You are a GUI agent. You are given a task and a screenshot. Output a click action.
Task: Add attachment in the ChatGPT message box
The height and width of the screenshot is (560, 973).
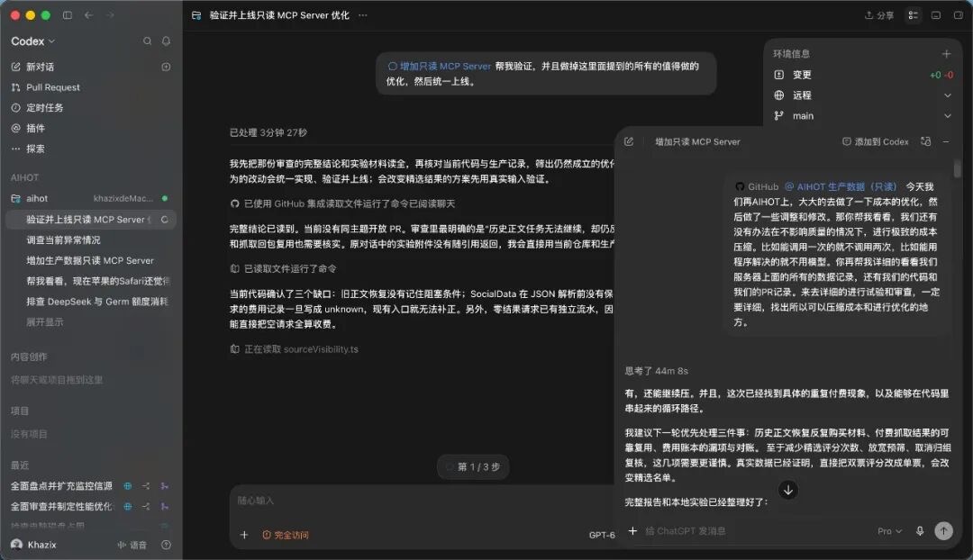click(x=632, y=531)
